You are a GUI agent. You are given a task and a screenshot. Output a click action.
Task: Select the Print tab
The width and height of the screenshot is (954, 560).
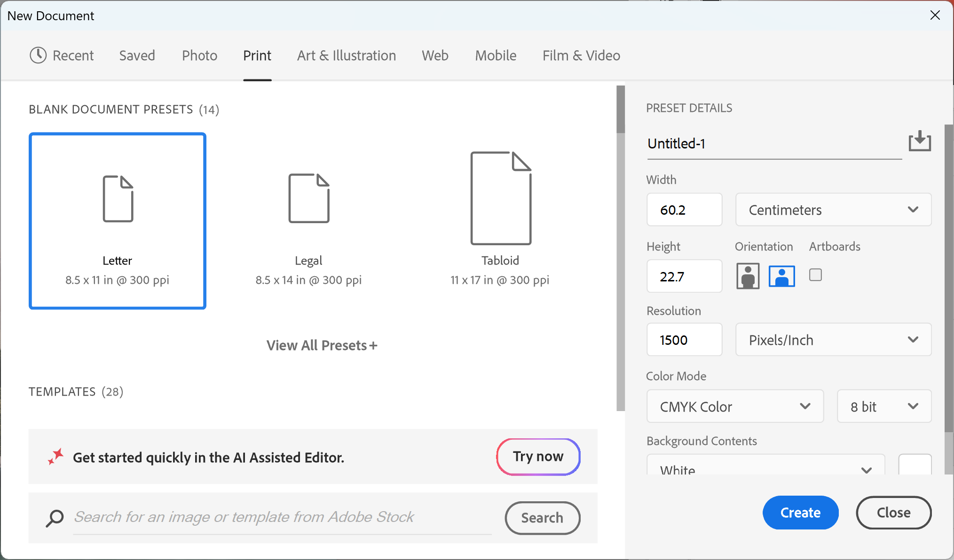[257, 55]
